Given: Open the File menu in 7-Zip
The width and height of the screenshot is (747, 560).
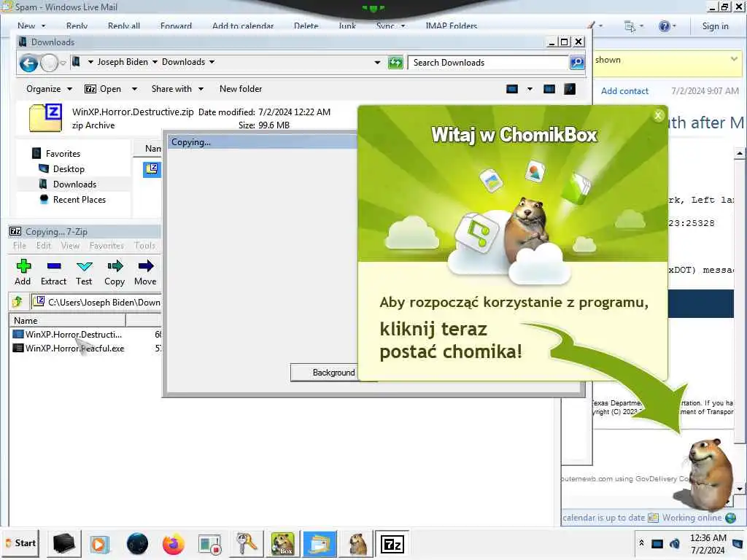Looking at the screenshot, I should coord(20,246).
